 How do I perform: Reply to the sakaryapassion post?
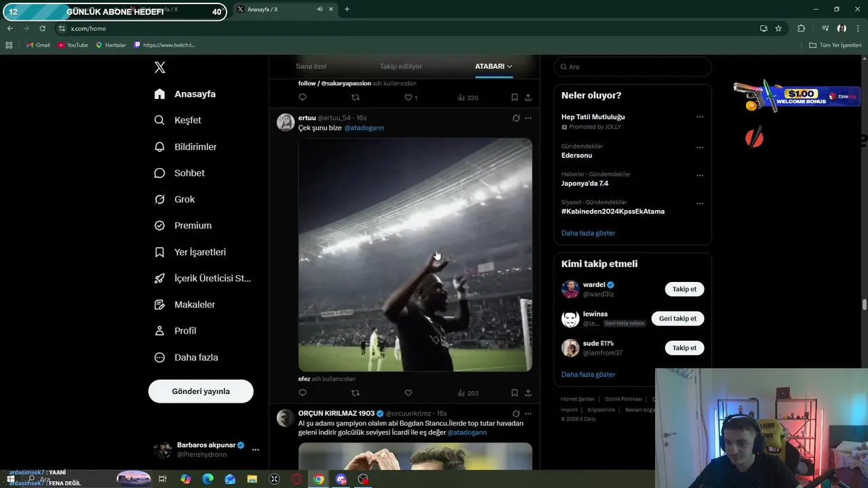(302, 98)
